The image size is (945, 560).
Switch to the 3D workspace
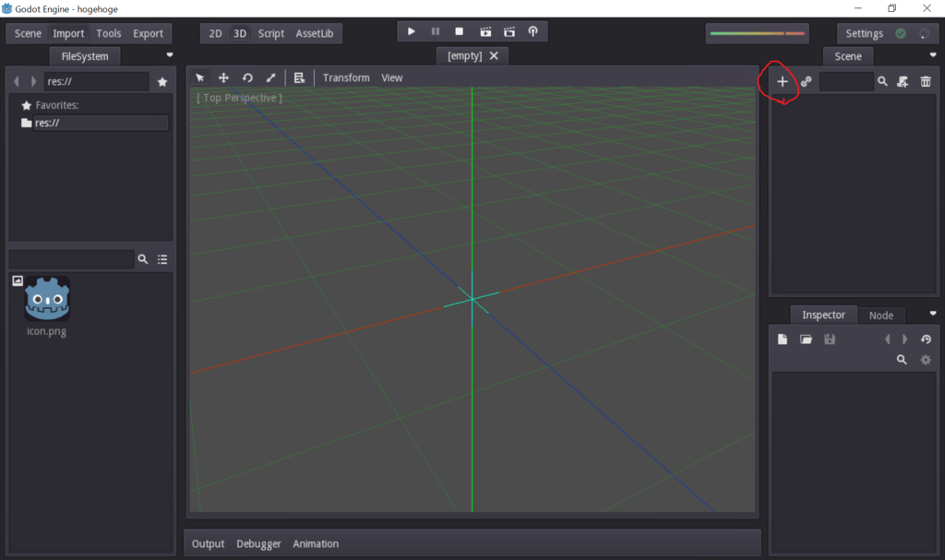tap(240, 34)
